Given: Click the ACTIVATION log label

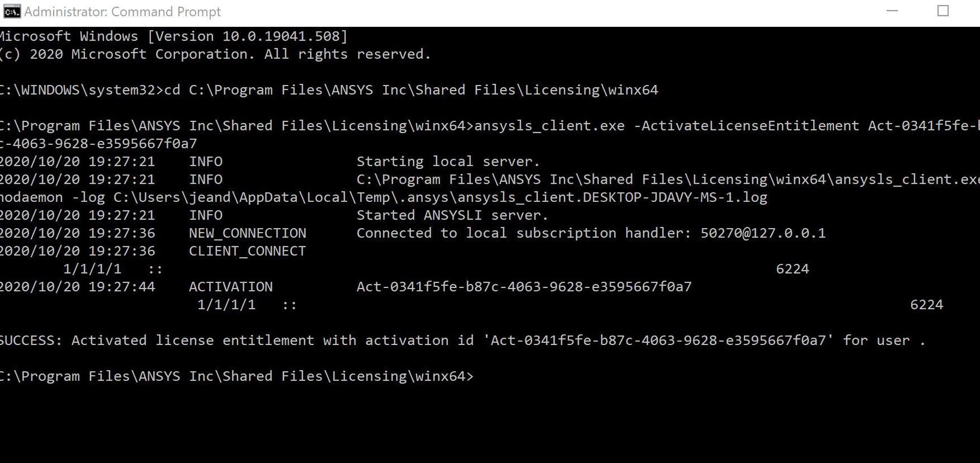Looking at the screenshot, I should 231,287.
